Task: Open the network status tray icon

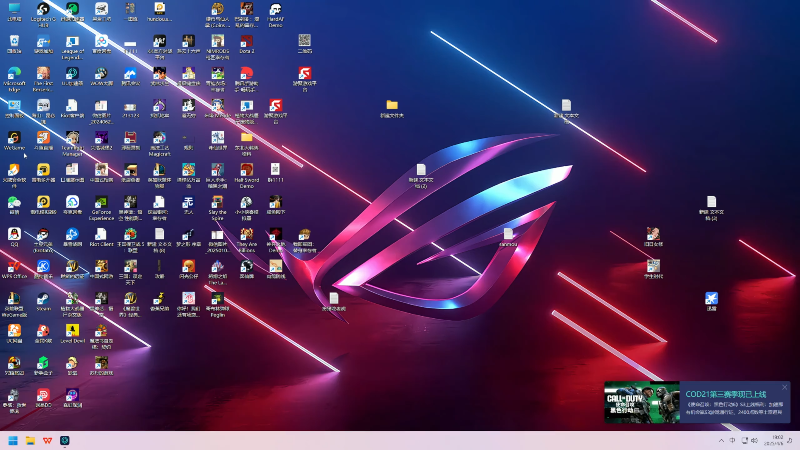Action: click(x=744, y=440)
